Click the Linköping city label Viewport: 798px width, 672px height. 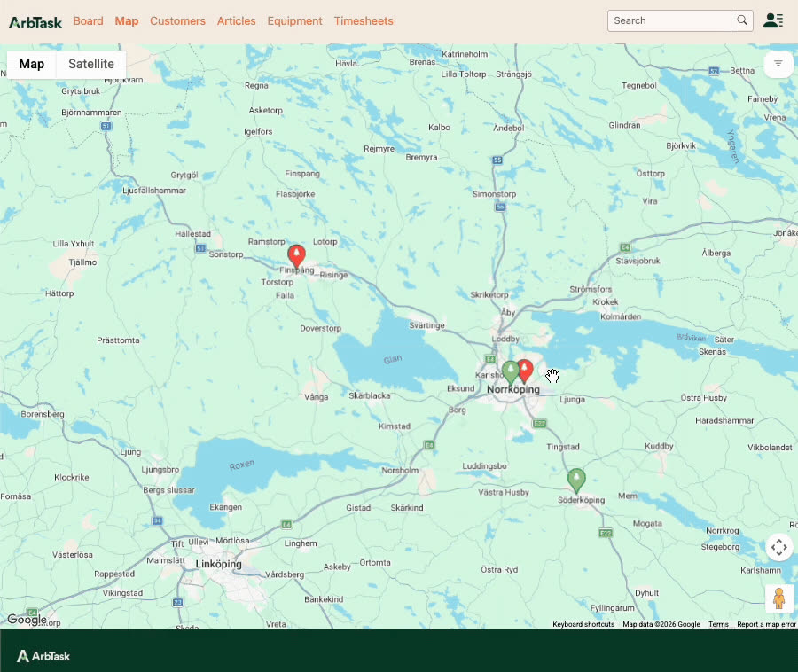[x=219, y=564]
